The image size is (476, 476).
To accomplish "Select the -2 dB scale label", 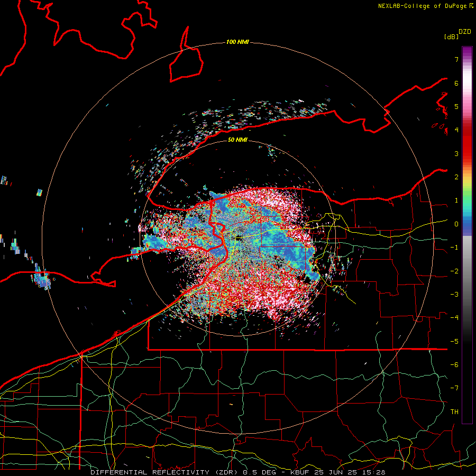I will (454, 271).
